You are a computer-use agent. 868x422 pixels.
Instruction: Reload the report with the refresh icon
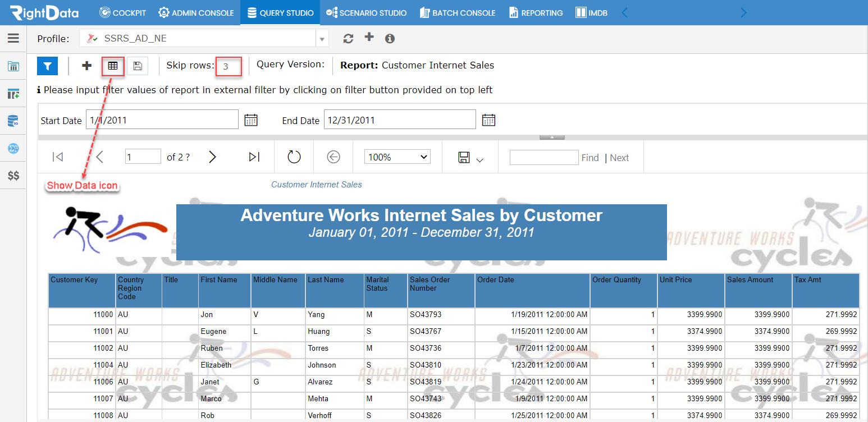click(x=294, y=157)
